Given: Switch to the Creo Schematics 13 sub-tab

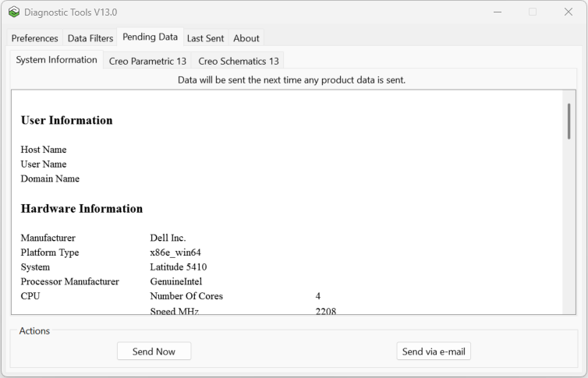Looking at the screenshot, I should [238, 61].
